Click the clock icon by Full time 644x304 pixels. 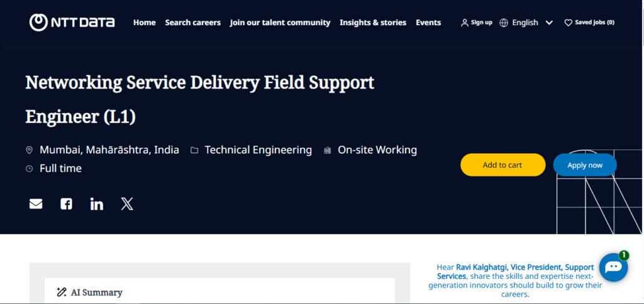[29, 168]
